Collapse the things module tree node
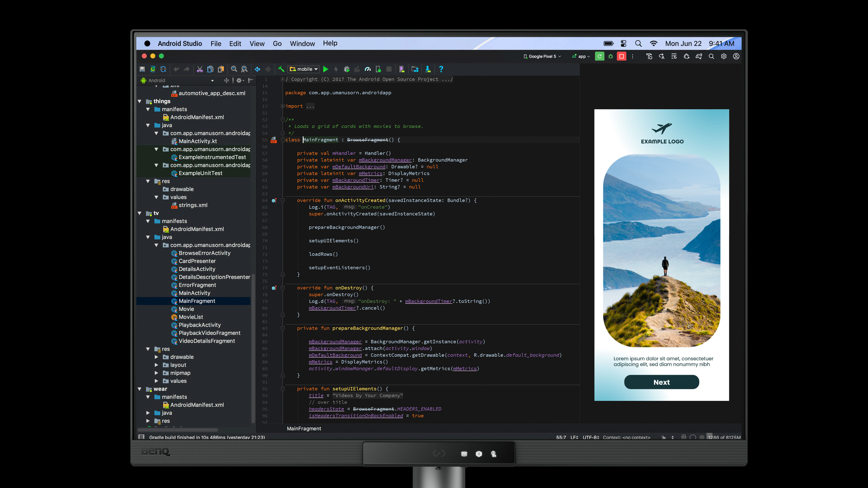Viewport: 868px width, 488px height. click(x=139, y=101)
